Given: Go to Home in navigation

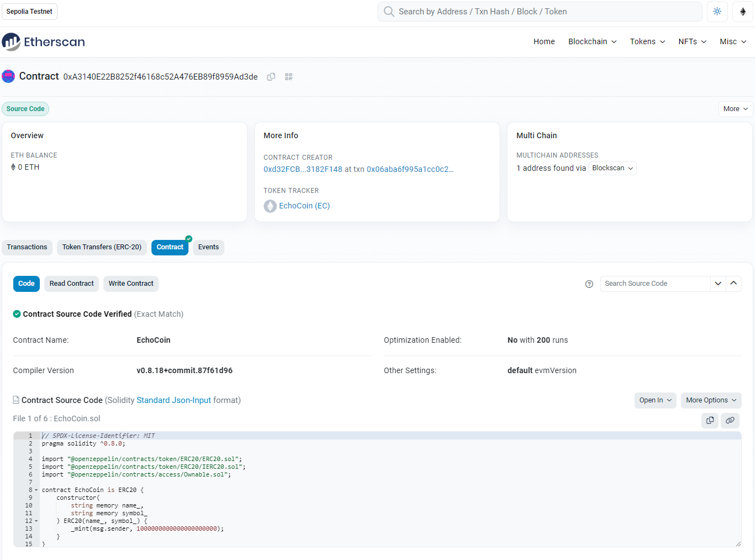Looking at the screenshot, I should pyautogui.click(x=544, y=42).
